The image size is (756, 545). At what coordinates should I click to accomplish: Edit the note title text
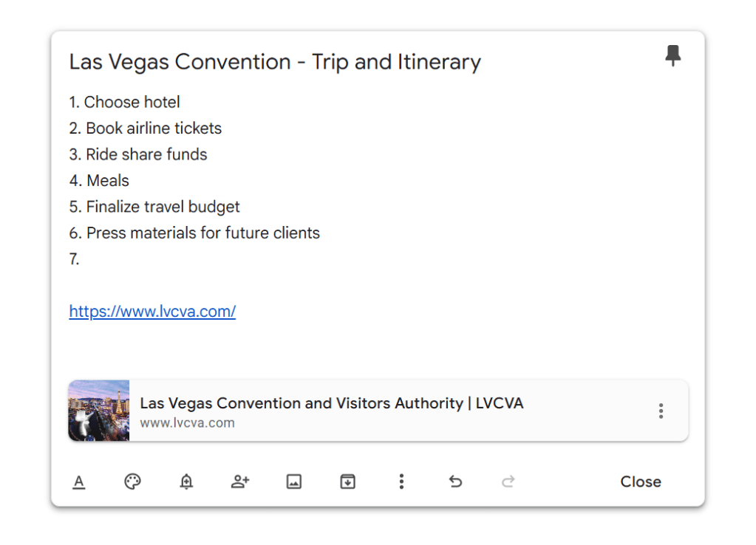(x=274, y=61)
